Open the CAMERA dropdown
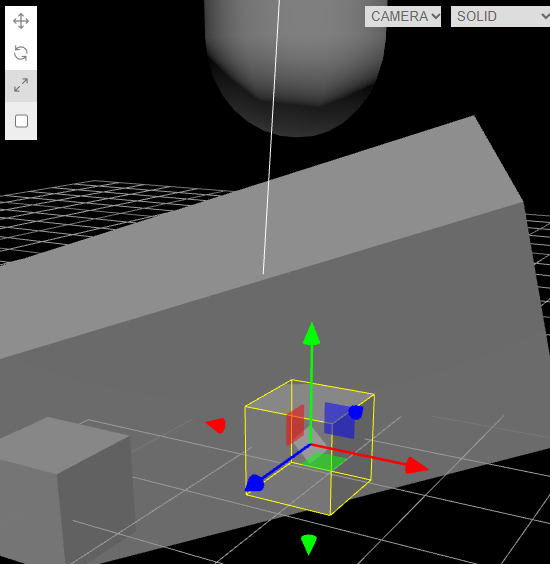 click(x=403, y=16)
